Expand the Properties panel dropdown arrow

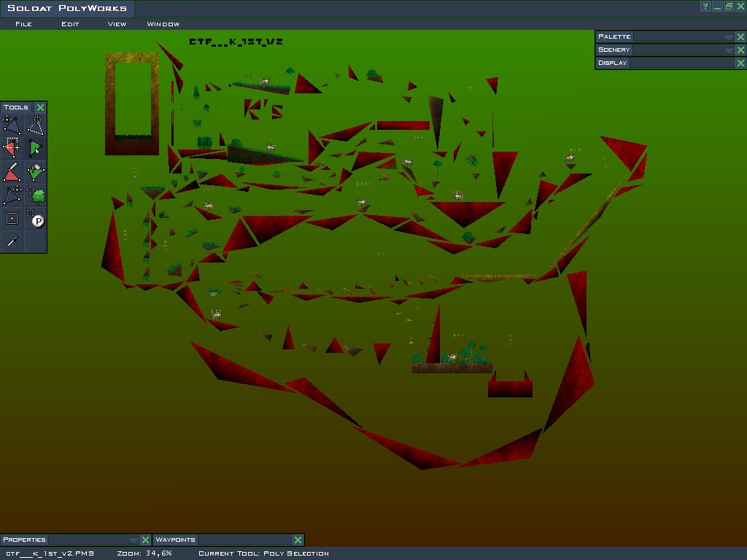133,540
